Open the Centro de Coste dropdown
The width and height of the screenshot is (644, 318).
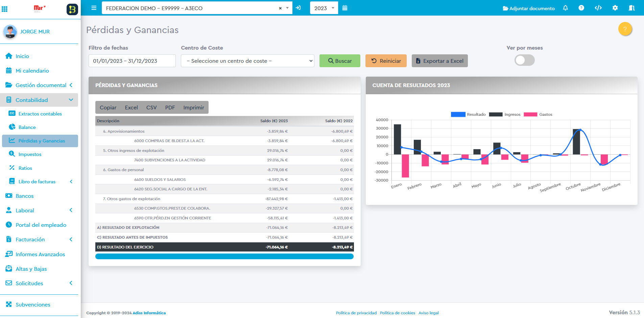(247, 61)
